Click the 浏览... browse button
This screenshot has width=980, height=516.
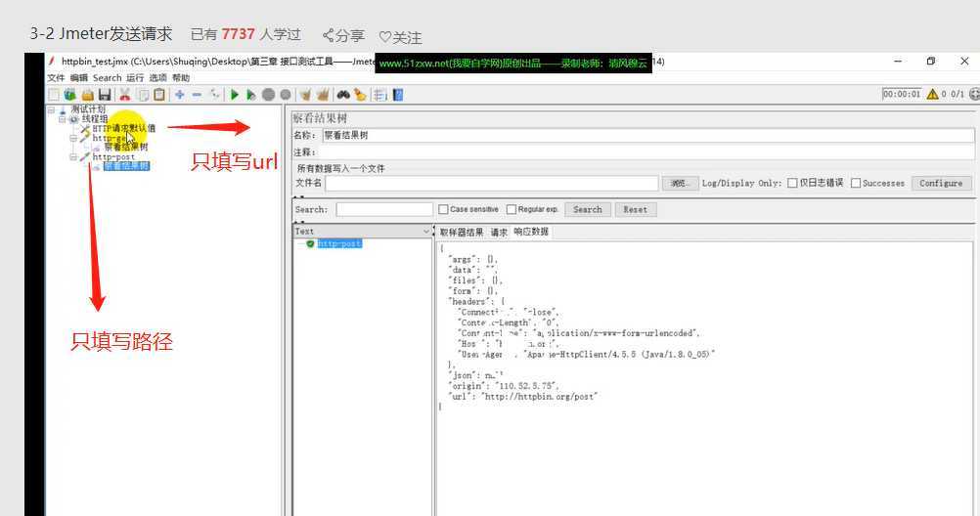pyautogui.click(x=680, y=183)
